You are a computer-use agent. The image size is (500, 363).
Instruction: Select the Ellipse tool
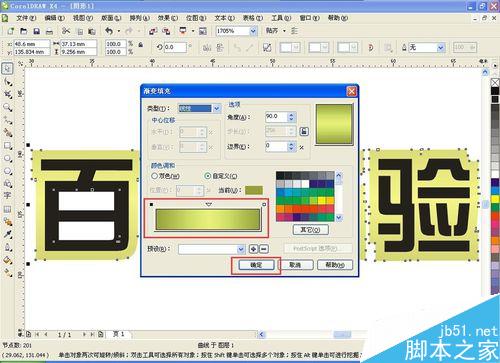(7, 158)
